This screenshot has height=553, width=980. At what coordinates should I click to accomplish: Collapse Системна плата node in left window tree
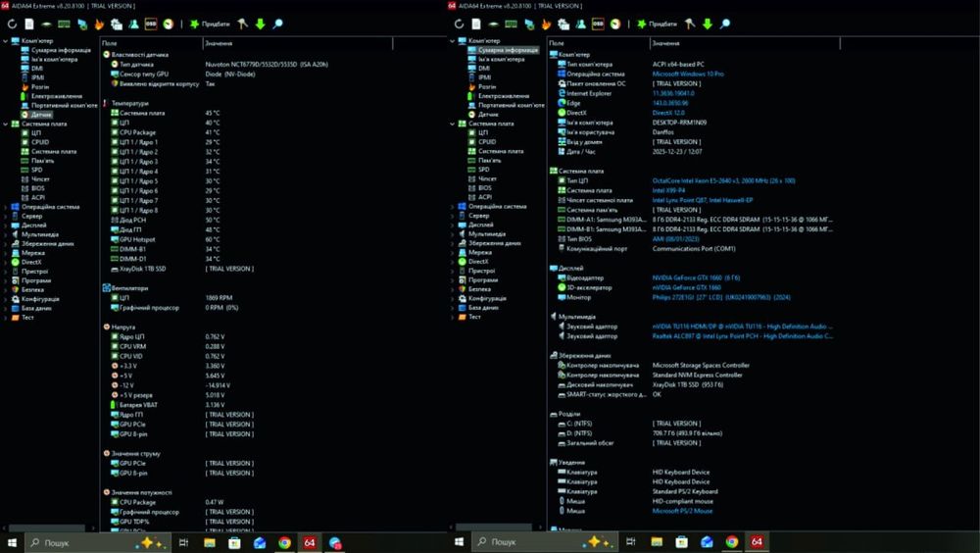pos(6,124)
